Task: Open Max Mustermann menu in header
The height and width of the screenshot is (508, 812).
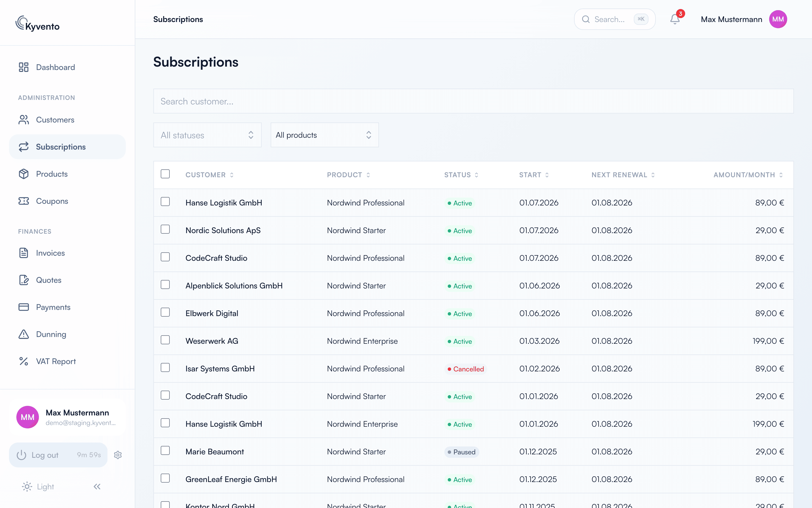Action: click(743, 19)
